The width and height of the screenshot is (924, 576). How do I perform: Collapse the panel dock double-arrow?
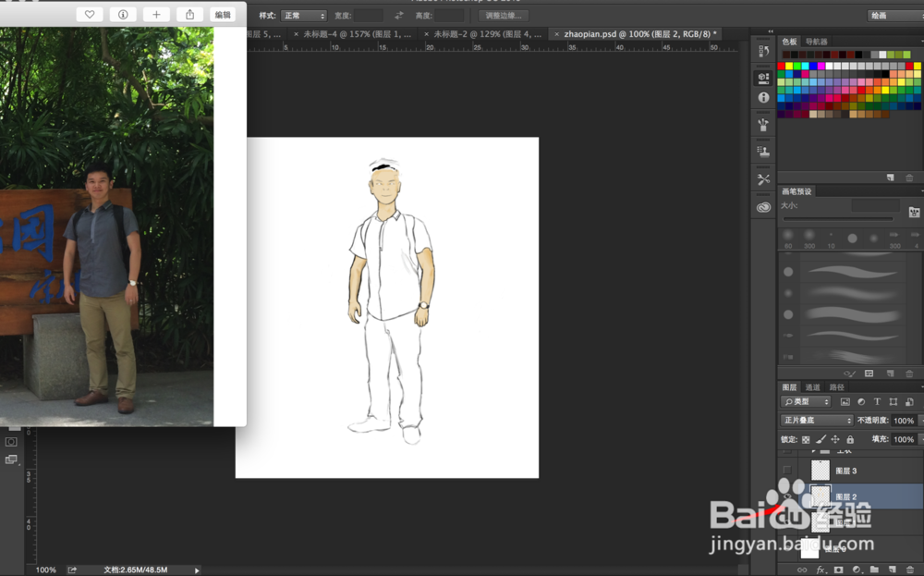pos(771,31)
